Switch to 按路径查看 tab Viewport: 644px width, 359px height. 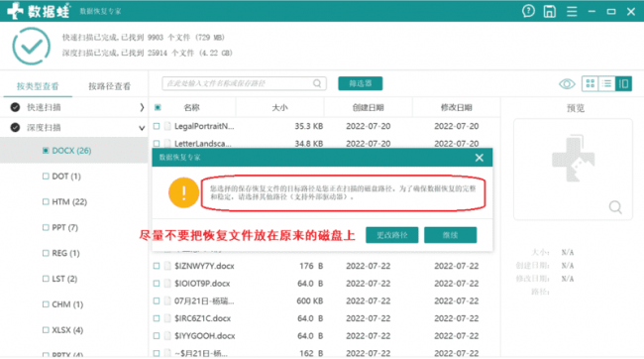coord(110,86)
